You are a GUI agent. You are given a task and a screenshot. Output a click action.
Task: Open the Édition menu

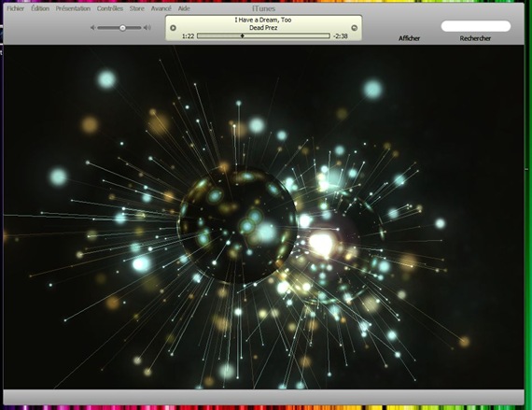[x=40, y=8]
